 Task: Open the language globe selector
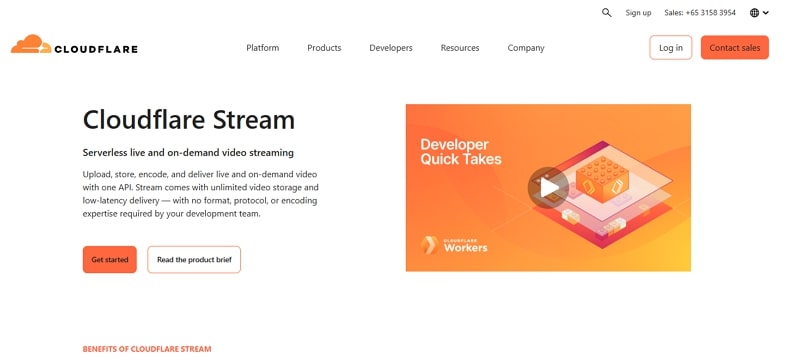tap(759, 13)
